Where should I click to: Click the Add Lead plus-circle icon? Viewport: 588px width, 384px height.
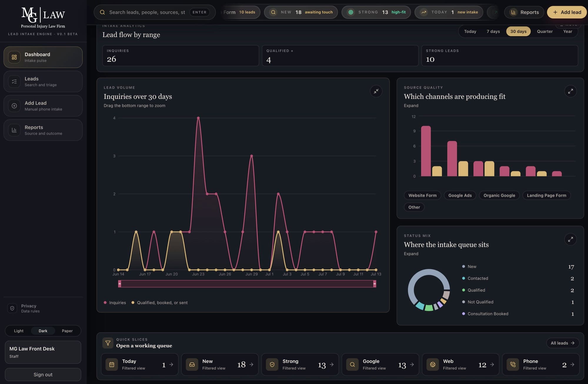(14, 106)
